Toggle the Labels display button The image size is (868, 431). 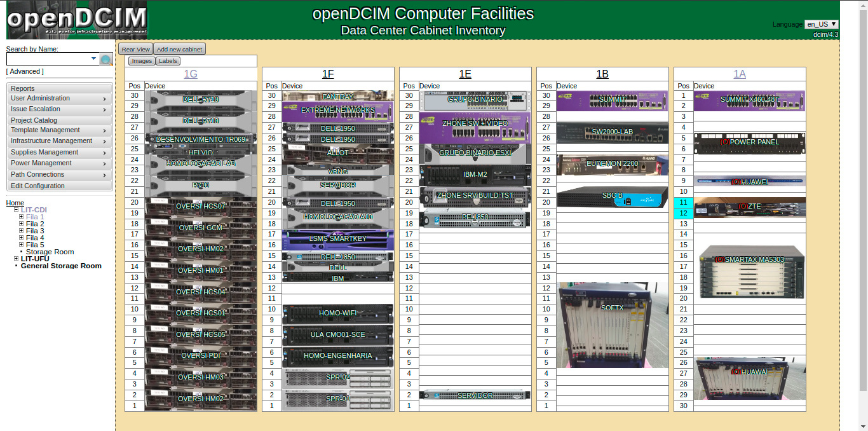click(x=168, y=61)
